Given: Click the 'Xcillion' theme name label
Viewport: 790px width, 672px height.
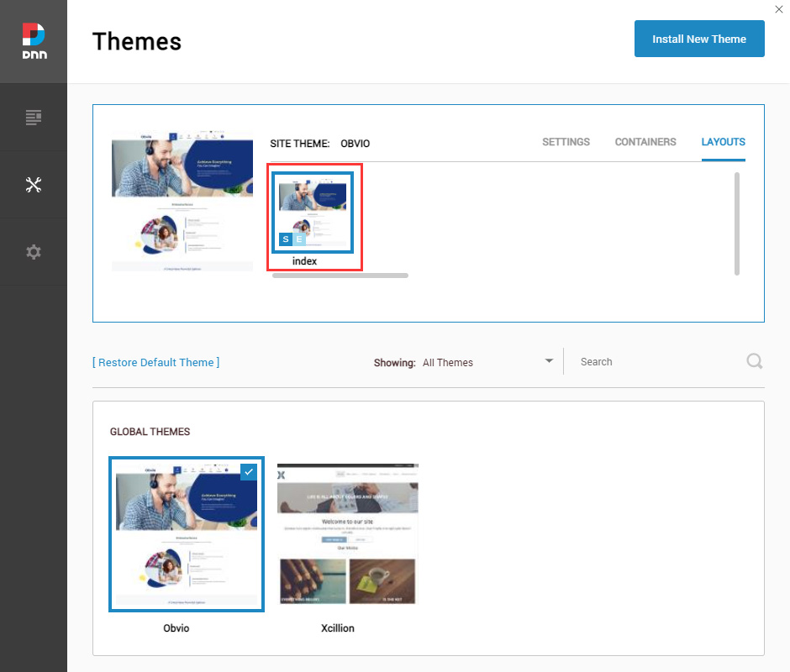Looking at the screenshot, I should tap(338, 628).
